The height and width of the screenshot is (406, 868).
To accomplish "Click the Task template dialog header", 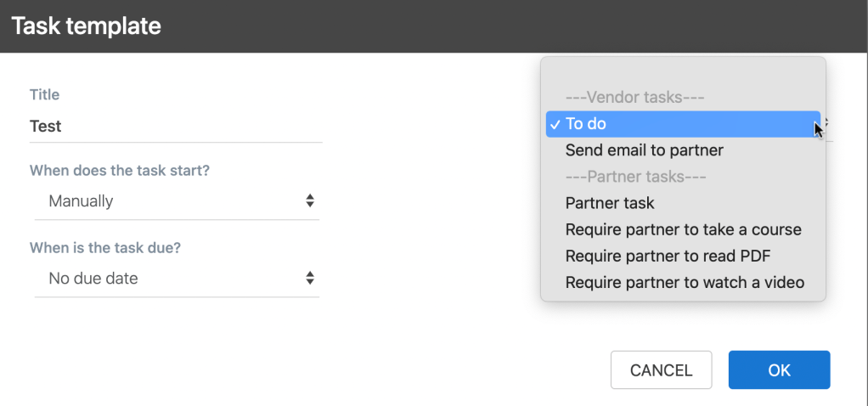I will click(86, 26).
